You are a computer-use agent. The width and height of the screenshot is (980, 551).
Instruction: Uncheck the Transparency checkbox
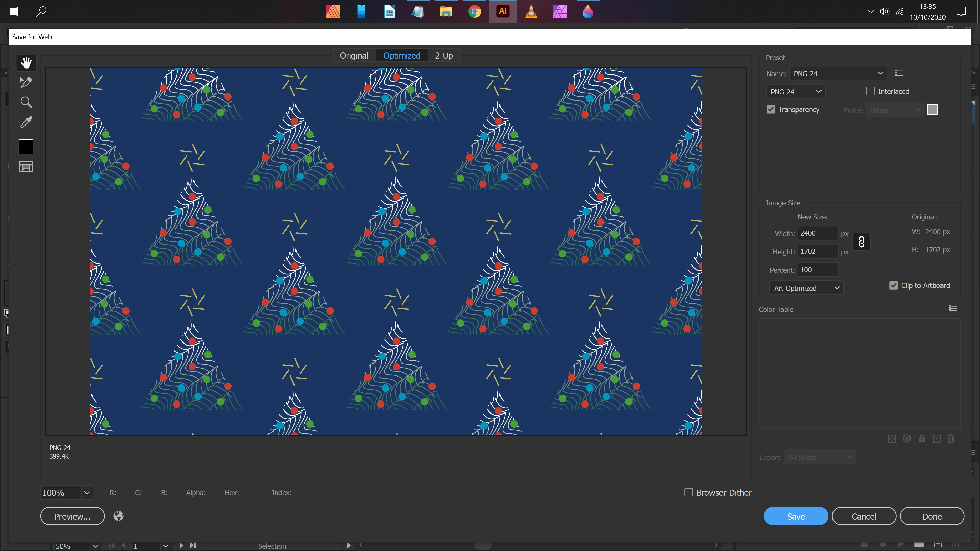tap(771, 109)
